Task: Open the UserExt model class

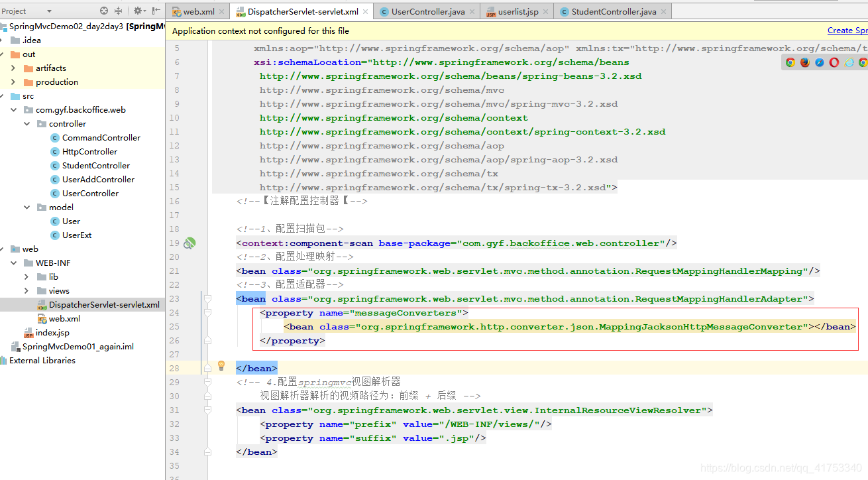Action: pyautogui.click(x=77, y=235)
